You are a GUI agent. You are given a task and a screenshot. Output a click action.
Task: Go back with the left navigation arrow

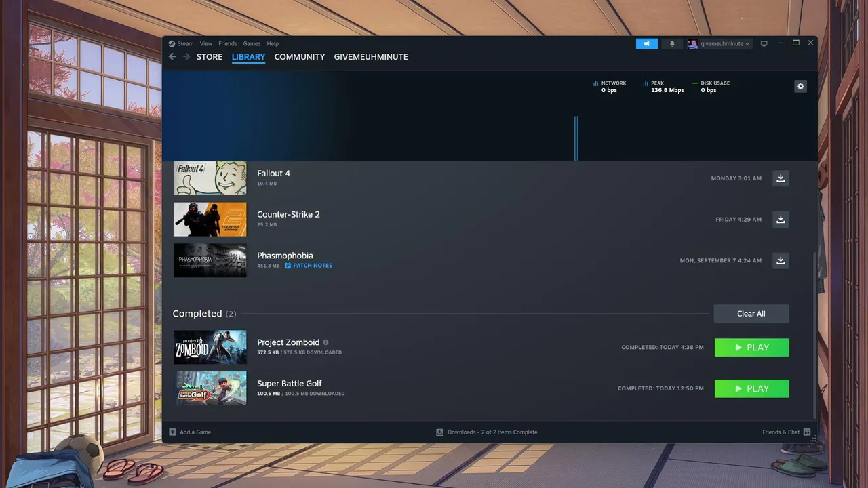(172, 57)
